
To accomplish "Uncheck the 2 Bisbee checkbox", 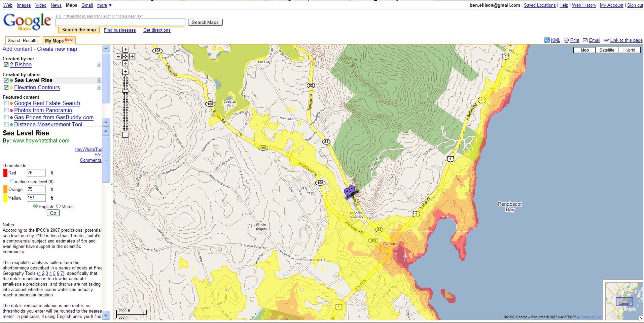I will 6,65.
